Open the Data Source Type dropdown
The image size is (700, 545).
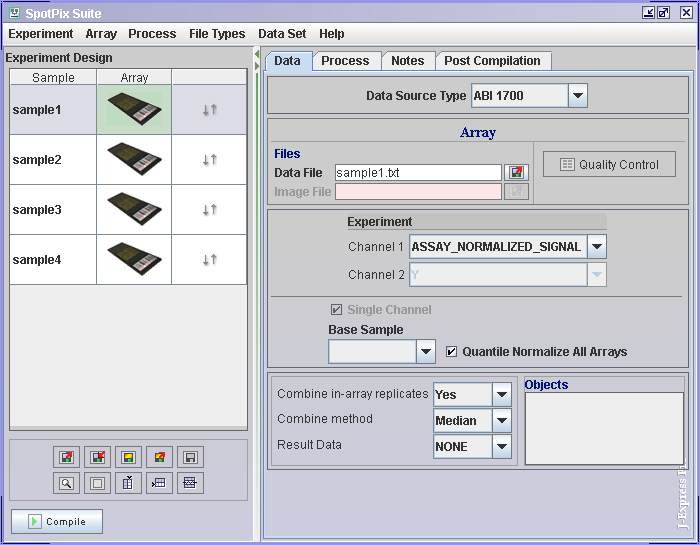coord(578,96)
